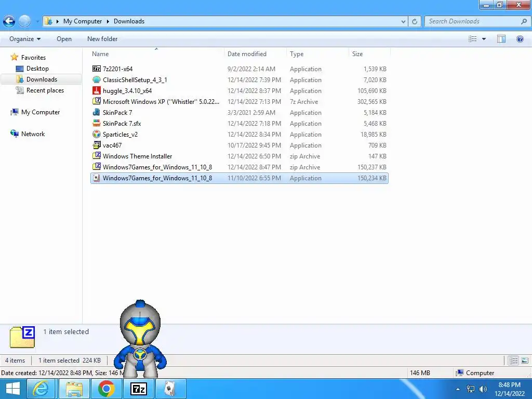The height and width of the screenshot is (399, 532).
Task: Click the 302,565 KB size cell
Action: coord(371,101)
